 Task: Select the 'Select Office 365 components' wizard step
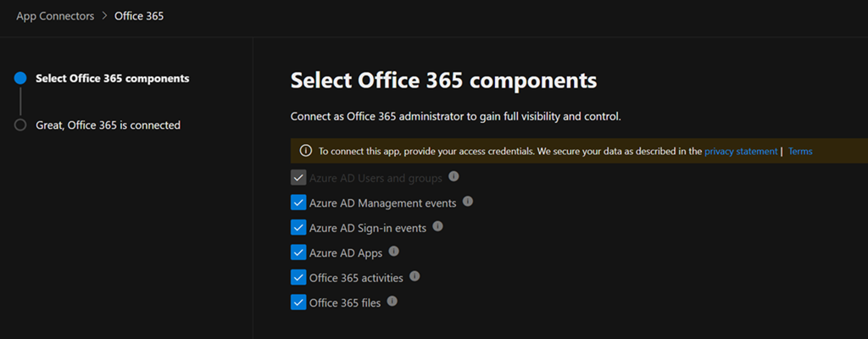point(112,79)
